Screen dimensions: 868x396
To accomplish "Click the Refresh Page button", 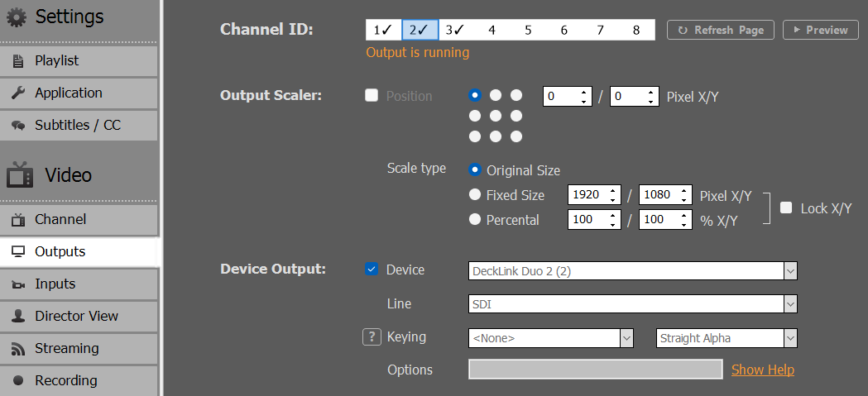I will click(x=720, y=30).
